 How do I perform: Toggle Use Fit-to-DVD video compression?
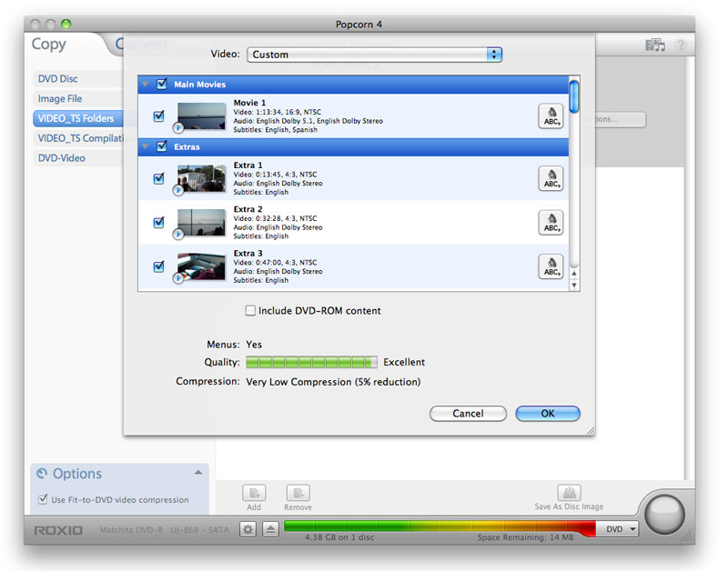43,499
